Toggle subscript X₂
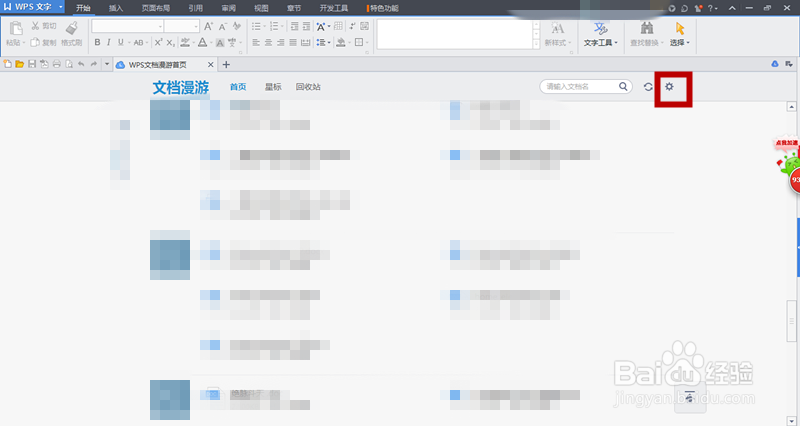The width and height of the screenshot is (800, 426). point(170,42)
